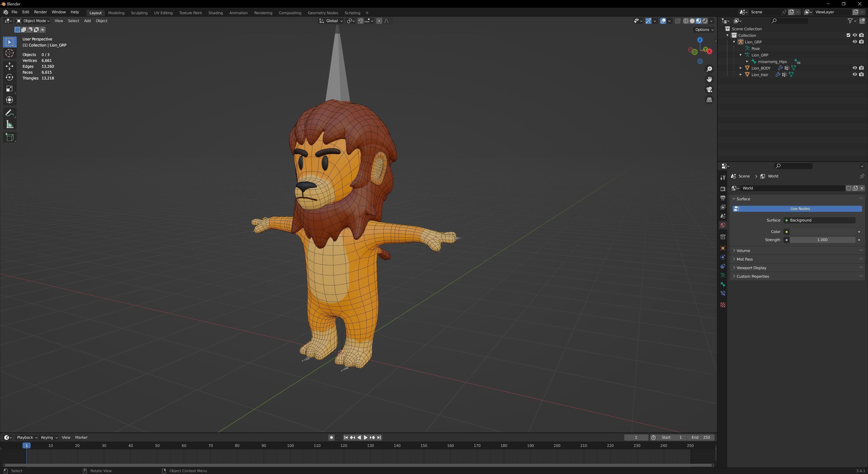
Task: Toggle viewport gizmos
Action: pyautogui.click(x=648, y=21)
